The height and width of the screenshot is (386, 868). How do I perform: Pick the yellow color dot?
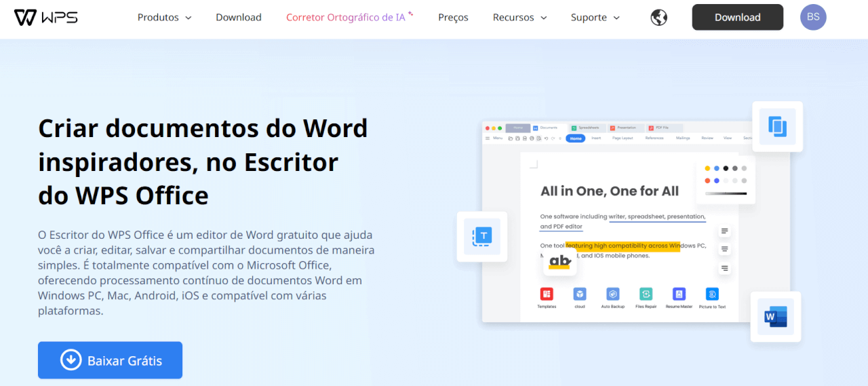pos(707,168)
